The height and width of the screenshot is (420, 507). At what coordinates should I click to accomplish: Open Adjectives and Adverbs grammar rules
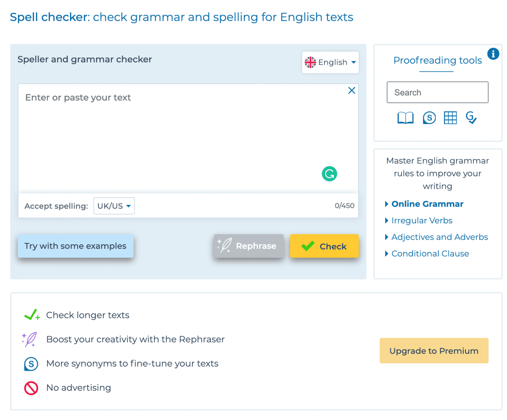(x=439, y=237)
